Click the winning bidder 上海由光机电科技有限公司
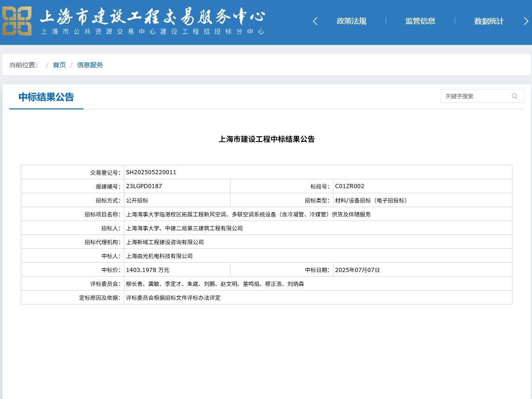 159,256
